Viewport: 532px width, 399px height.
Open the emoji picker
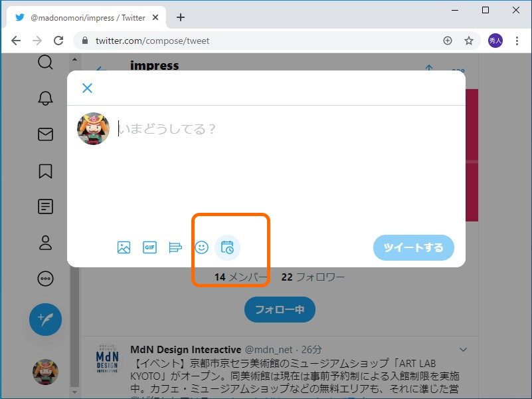pyautogui.click(x=201, y=247)
